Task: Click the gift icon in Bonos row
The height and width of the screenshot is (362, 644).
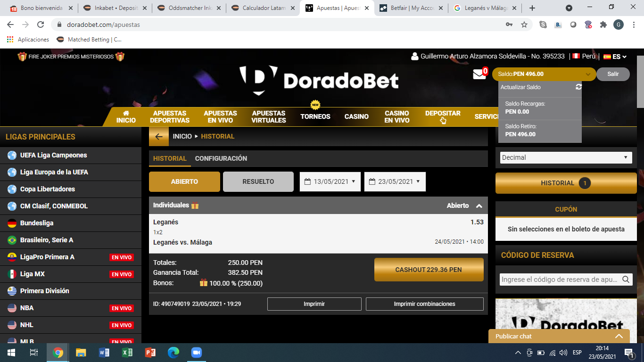Action: [204, 283]
